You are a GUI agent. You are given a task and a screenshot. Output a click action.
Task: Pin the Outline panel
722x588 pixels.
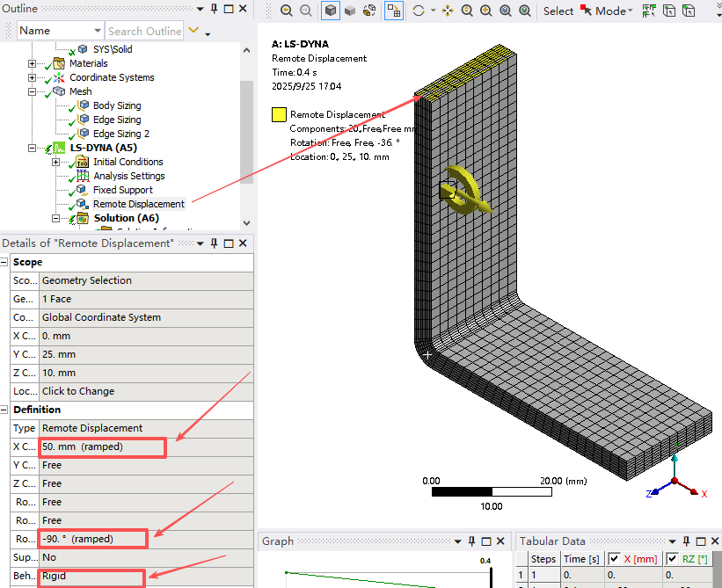point(214,9)
